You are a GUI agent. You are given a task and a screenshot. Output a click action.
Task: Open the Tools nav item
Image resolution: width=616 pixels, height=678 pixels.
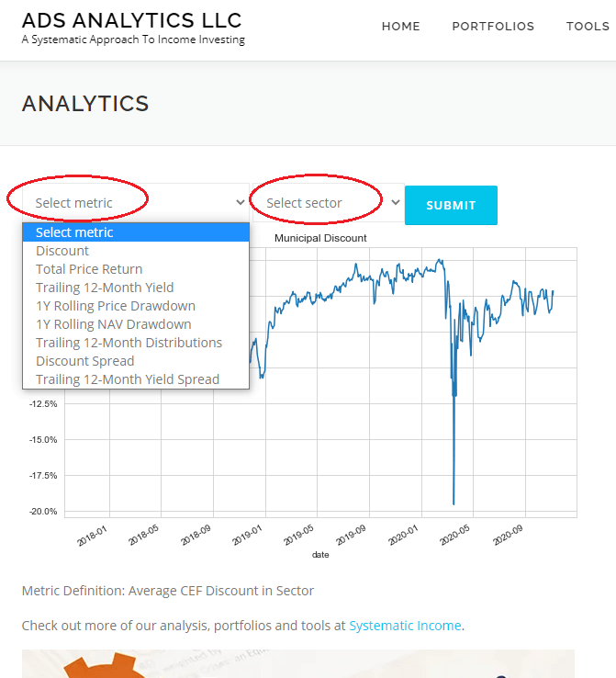pos(588,27)
